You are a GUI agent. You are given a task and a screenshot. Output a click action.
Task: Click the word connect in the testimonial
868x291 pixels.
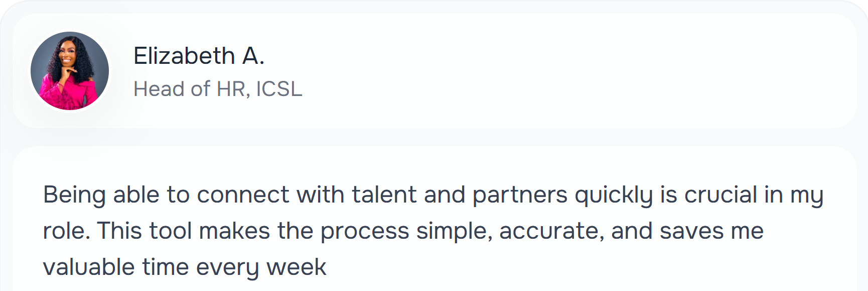click(x=243, y=195)
